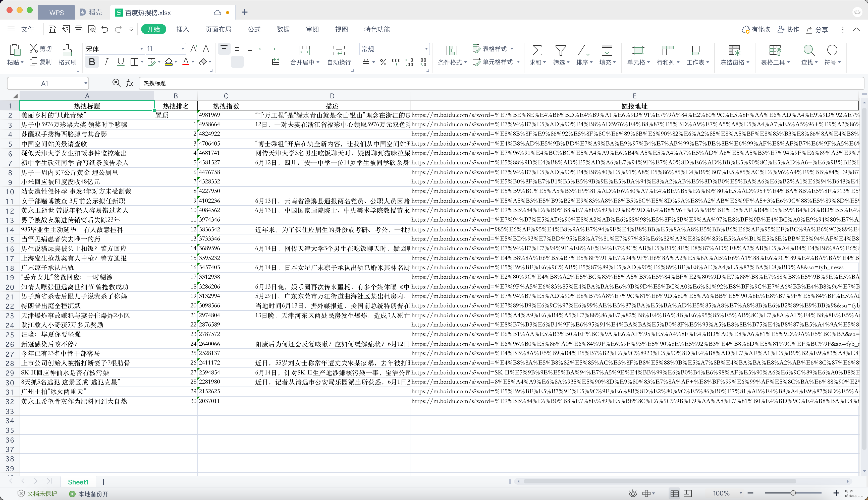The image size is (868, 500).
Task: Click the Collaborate (协作) button
Action: click(788, 30)
